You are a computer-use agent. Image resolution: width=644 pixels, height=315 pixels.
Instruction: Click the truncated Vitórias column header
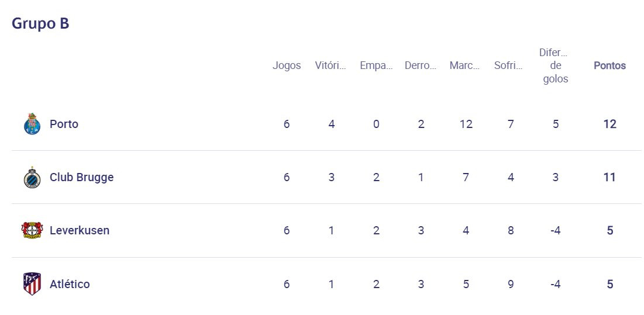330,65
